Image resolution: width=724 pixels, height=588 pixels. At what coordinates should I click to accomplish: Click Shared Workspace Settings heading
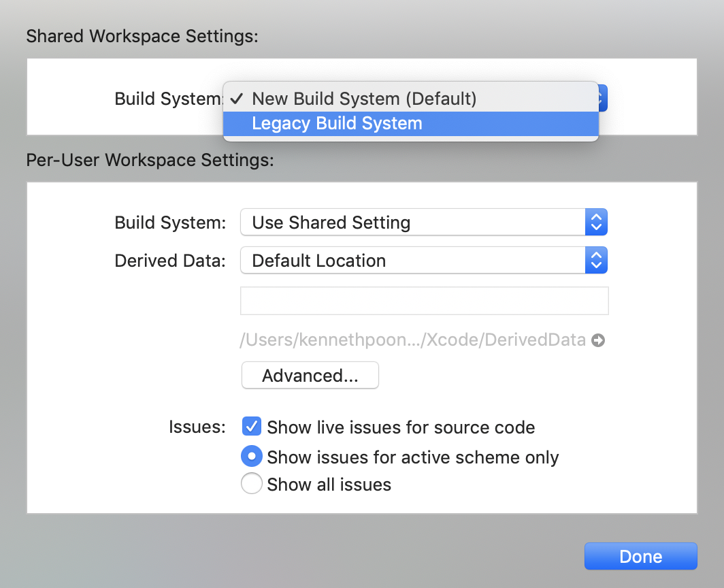click(x=142, y=36)
